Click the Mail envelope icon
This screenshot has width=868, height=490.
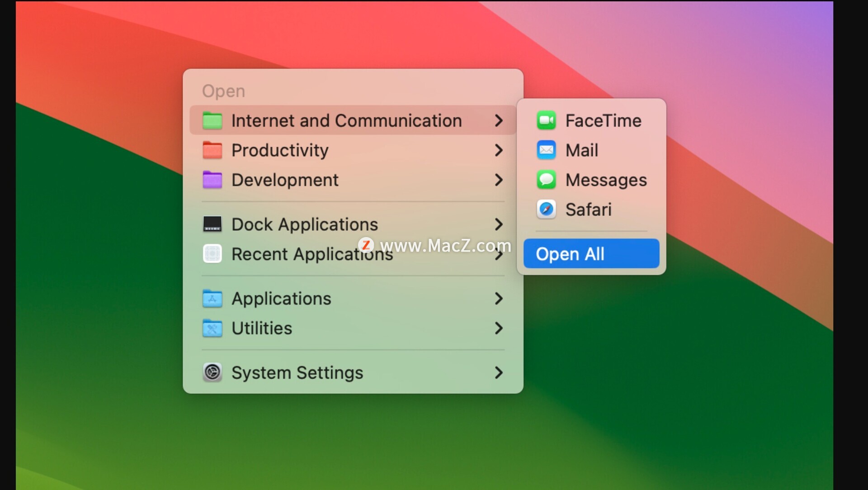(x=546, y=150)
